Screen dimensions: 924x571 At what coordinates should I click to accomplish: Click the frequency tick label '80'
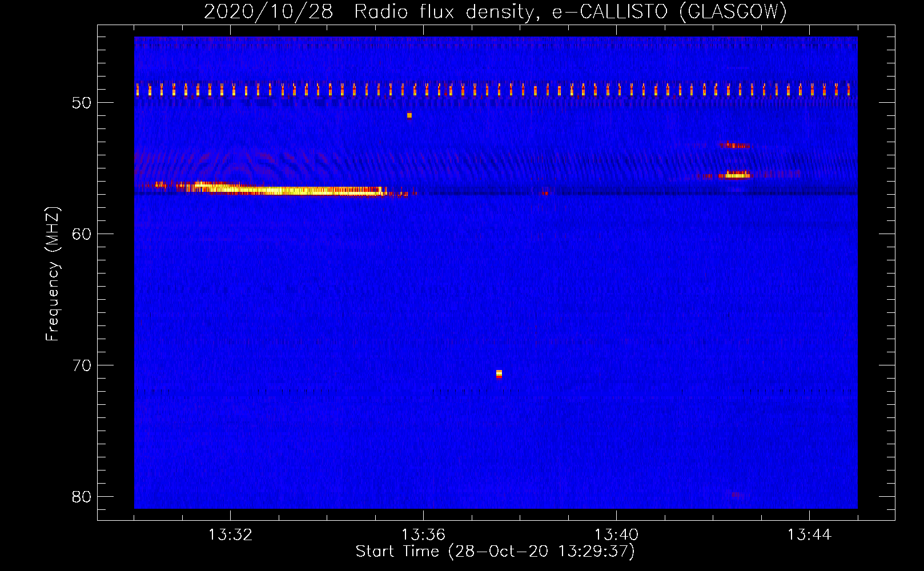point(82,497)
